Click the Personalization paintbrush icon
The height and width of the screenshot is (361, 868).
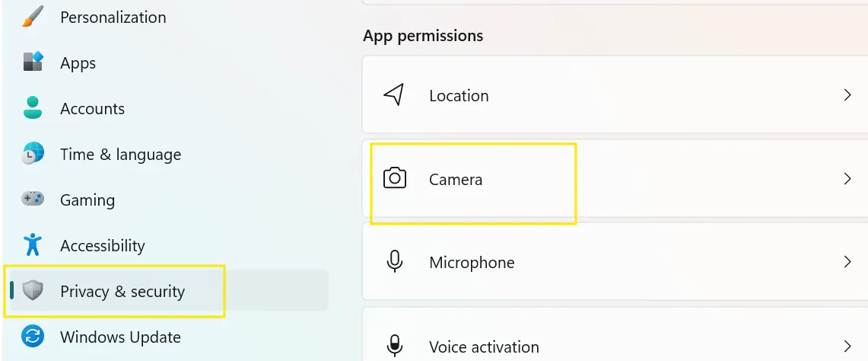[x=33, y=17]
